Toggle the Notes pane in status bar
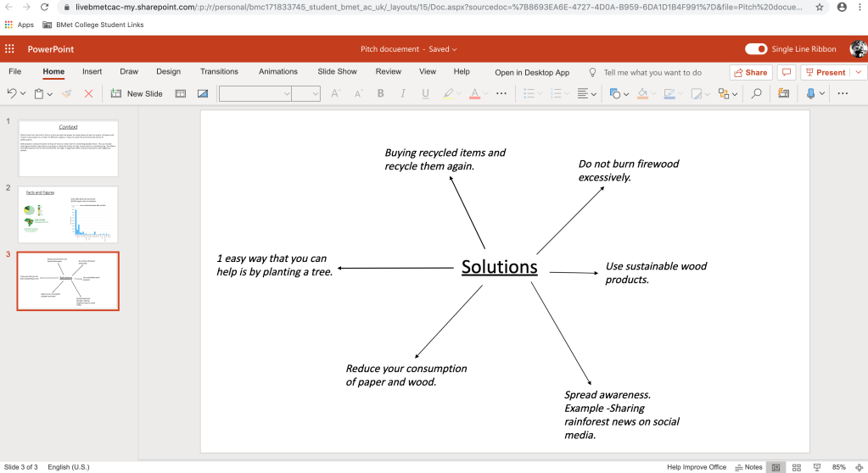Image resolution: width=868 pixels, height=473 pixels. pos(748,467)
